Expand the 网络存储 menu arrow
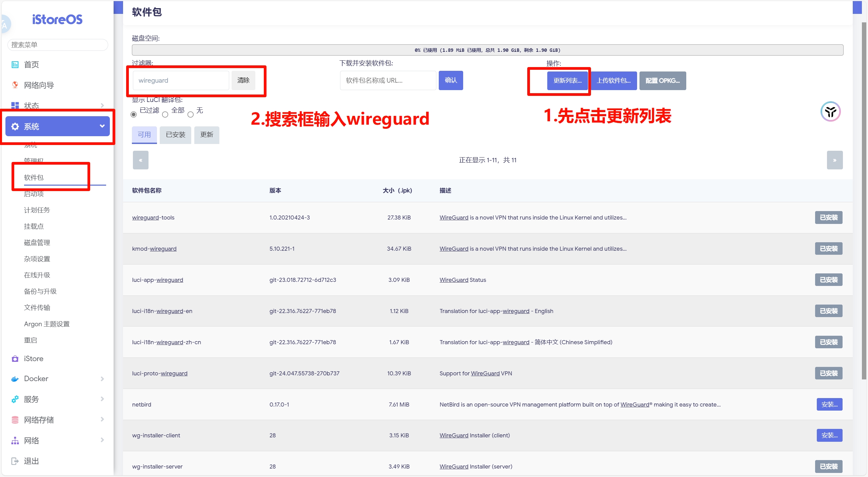 pyautogui.click(x=102, y=419)
